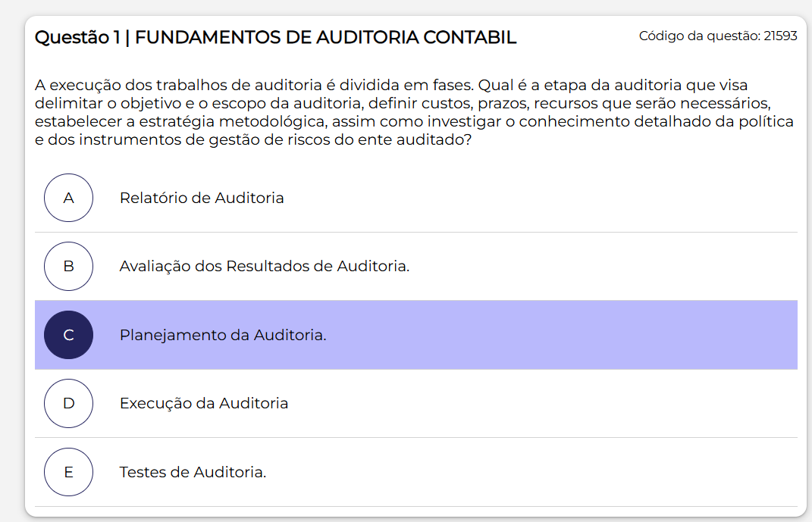812x522 pixels.
Task: Click the line starting estabelecer a estratégia metodológica
Action: coord(414,121)
